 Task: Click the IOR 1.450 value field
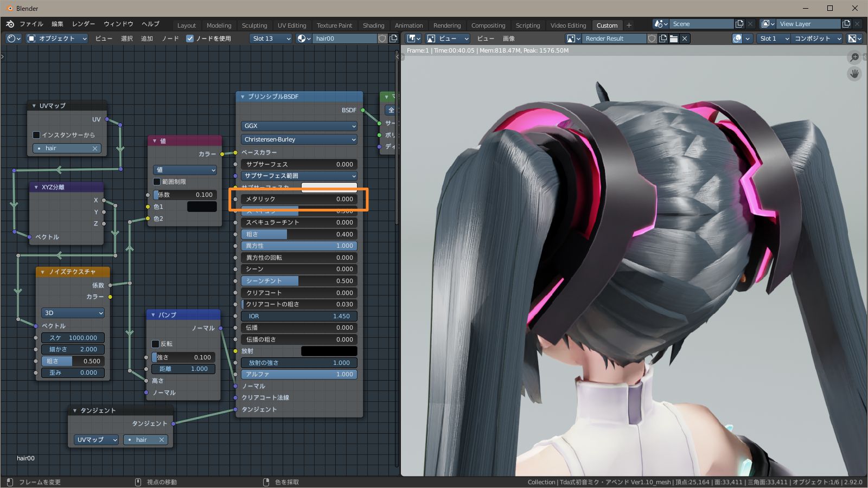299,316
